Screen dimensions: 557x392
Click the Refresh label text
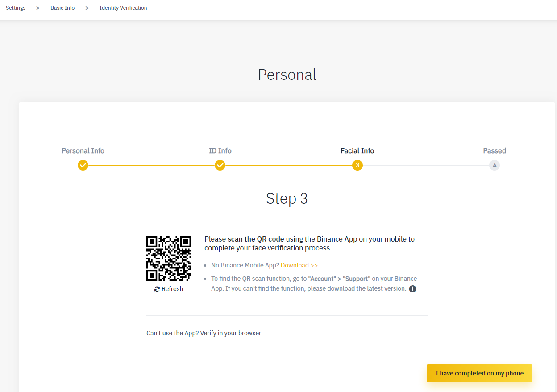[172, 288]
